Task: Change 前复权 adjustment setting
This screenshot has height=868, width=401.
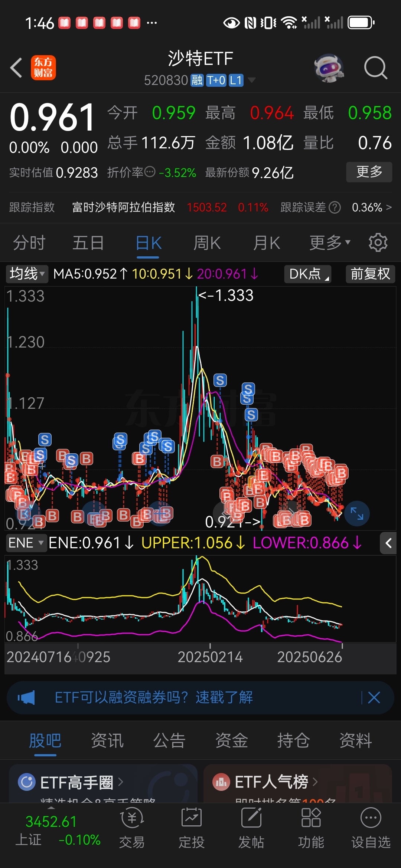Action: click(x=370, y=274)
